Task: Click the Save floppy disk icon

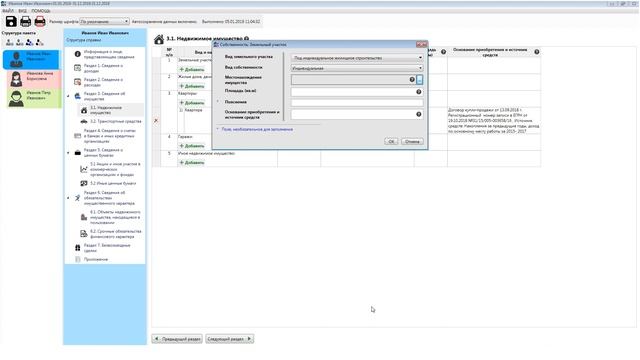Action: pyautogui.click(x=11, y=21)
